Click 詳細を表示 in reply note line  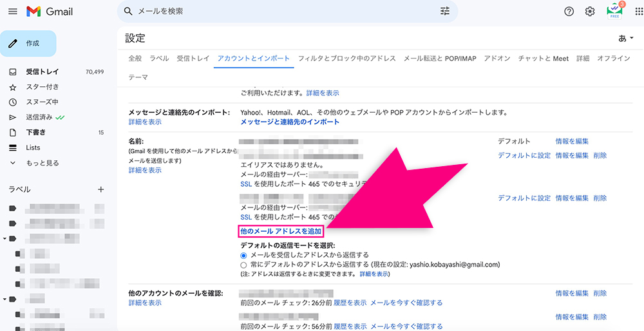click(374, 274)
